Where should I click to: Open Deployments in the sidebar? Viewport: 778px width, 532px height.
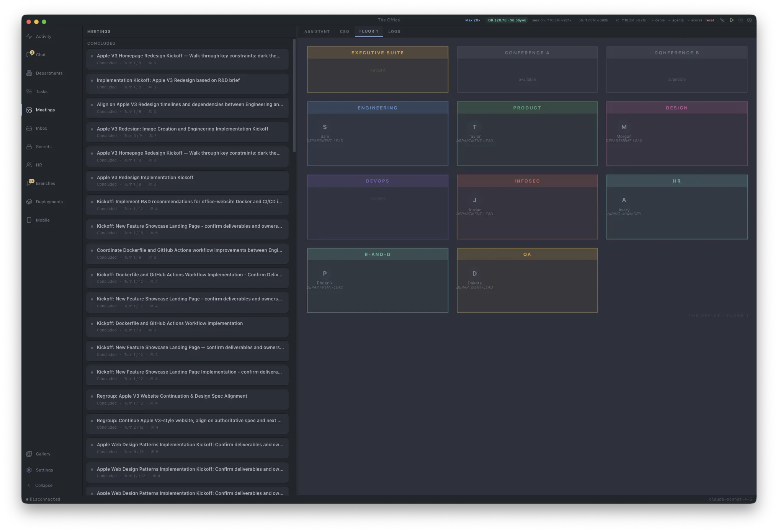[x=49, y=202]
